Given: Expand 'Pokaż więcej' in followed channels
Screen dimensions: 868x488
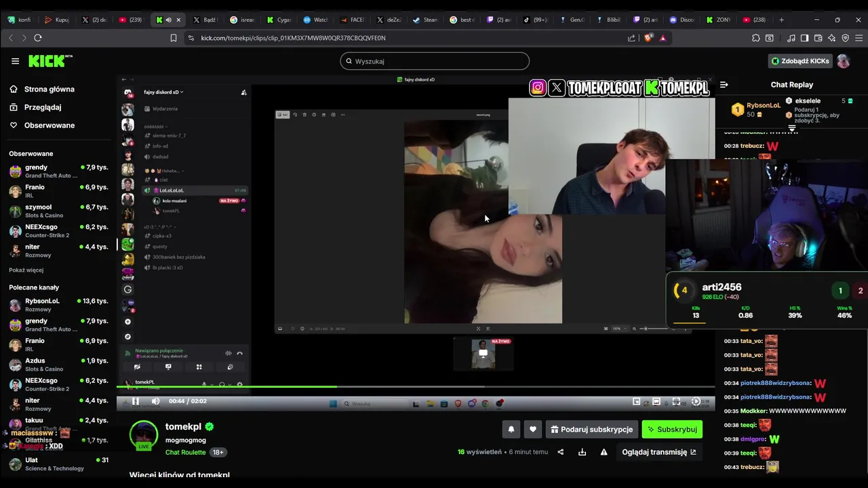Looking at the screenshot, I should click(x=26, y=270).
